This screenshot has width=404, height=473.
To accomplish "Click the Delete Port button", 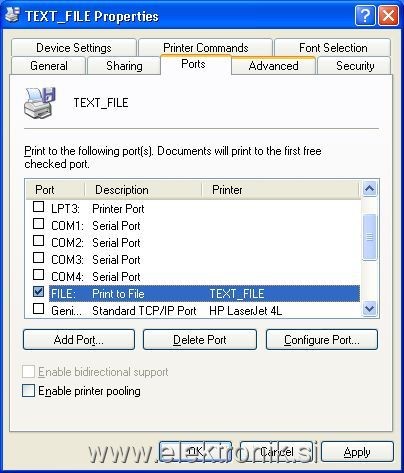I will click(200, 340).
